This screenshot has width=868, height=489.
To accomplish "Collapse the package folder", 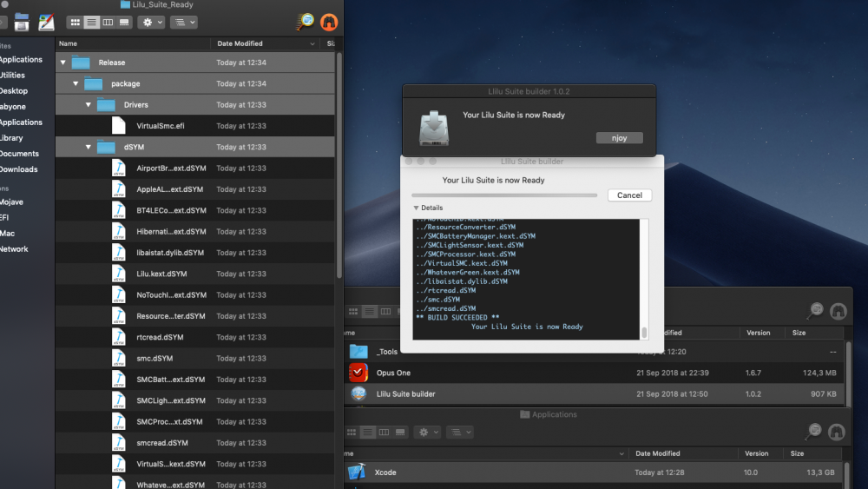I will click(x=76, y=83).
